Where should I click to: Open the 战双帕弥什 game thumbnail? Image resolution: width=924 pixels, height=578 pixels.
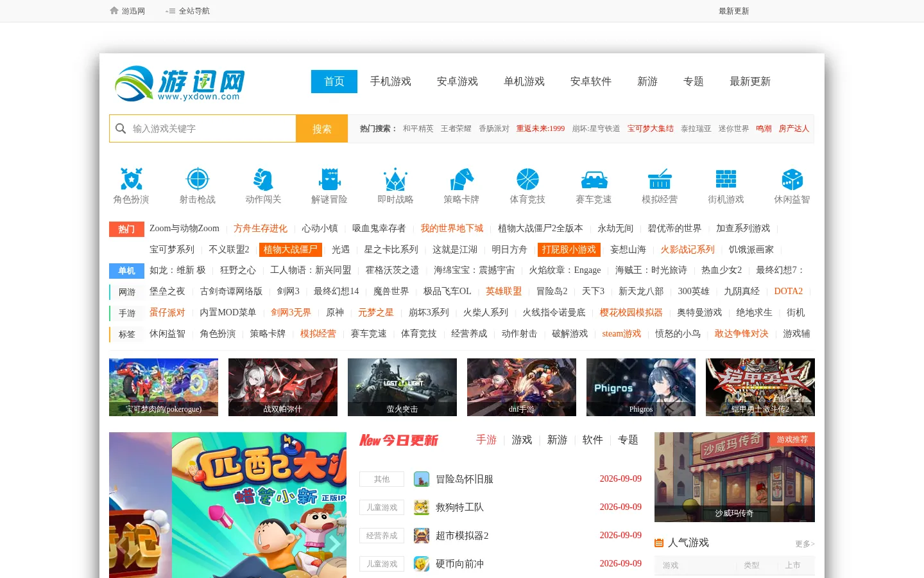(x=283, y=387)
